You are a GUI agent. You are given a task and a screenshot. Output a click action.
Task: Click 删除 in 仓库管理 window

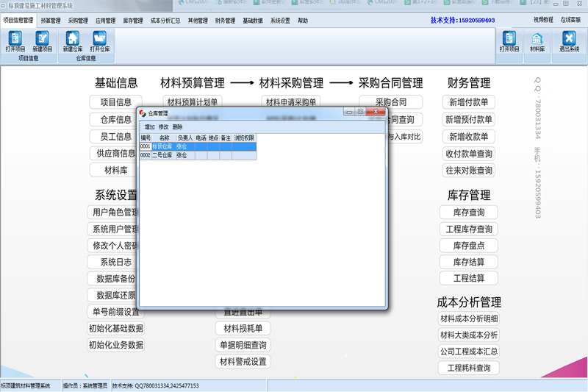pos(177,126)
